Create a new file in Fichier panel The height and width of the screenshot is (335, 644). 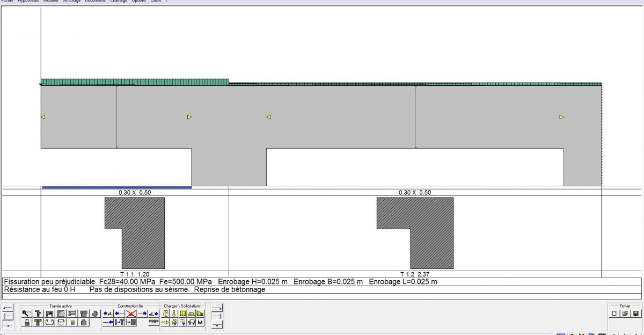click(615, 314)
